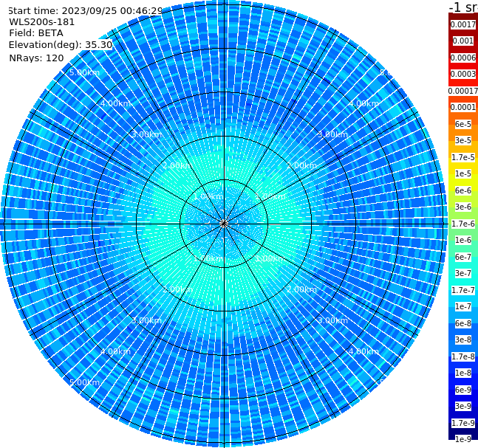Viewport: 478px width, 448px height.
Task: Click the 1.7e-7 colorbar value
Action: (x=463, y=290)
